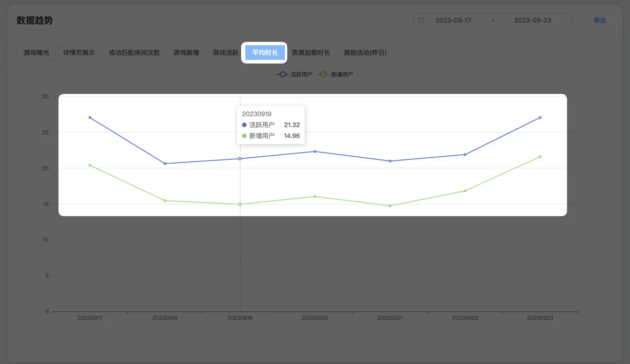This screenshot has width=630, height=364.
Task: Toggle the 活跃用户 legend series
Action: pos(295,74)
